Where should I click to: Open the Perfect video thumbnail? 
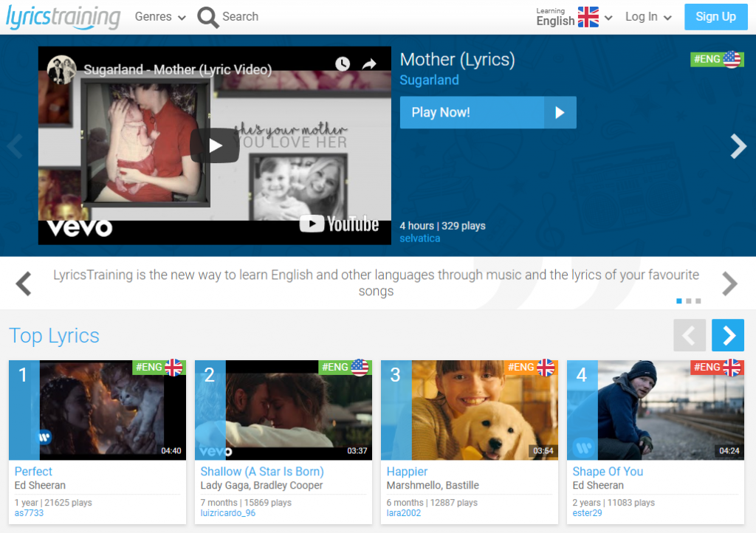pyautogui.click(x=97, y=410)
